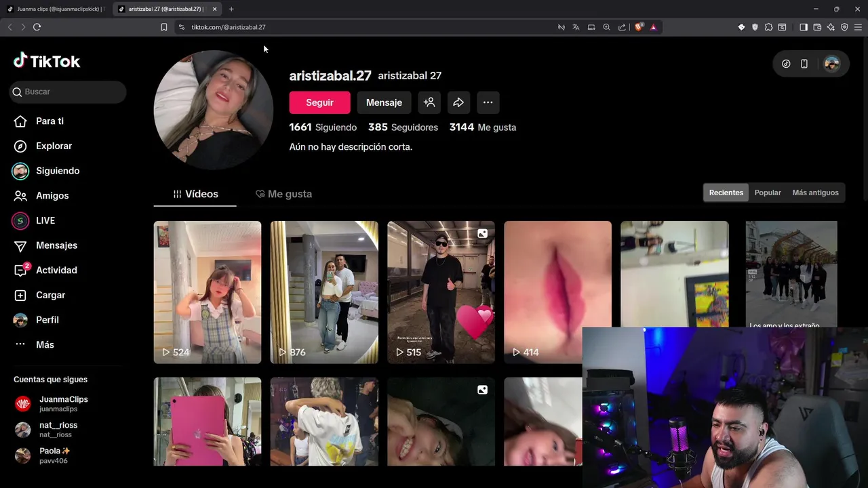Click the TikTok logo
868x488 pixels.
point(47,61)
